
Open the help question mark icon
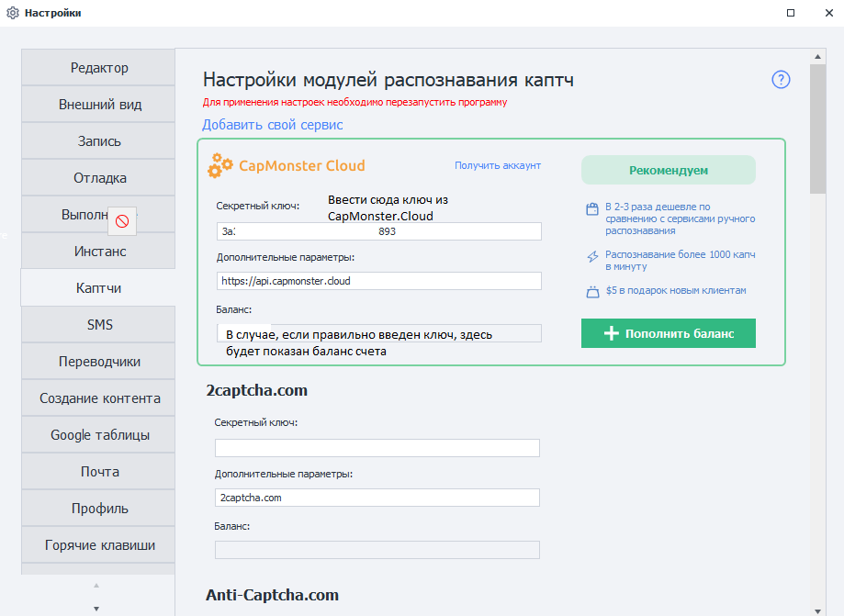coord(781,80)
